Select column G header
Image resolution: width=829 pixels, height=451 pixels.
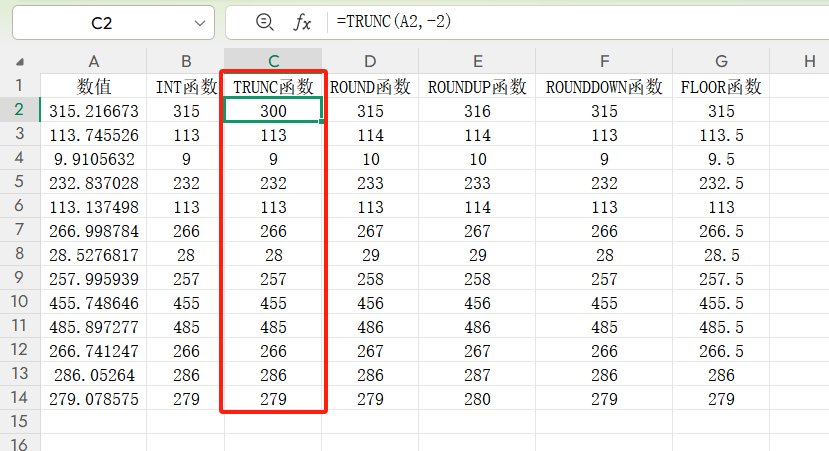point(721,61)
